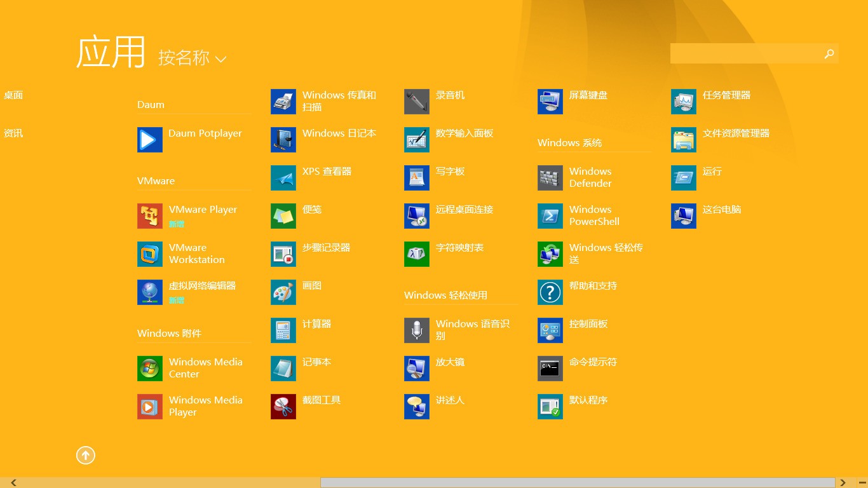Open 步骤记录器 icon
Viewport: 868px width, 488px height.
[283, 254]
